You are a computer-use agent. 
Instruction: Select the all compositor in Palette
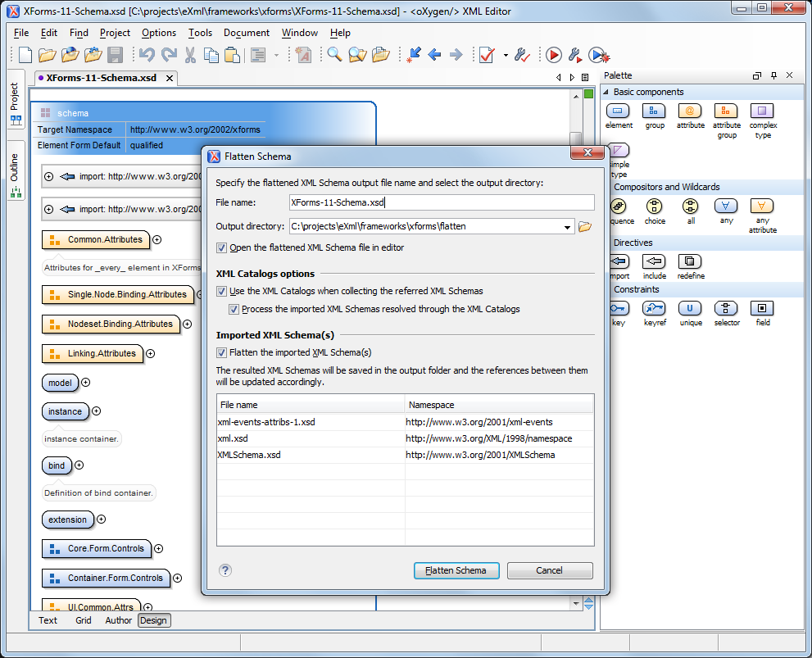690,211
